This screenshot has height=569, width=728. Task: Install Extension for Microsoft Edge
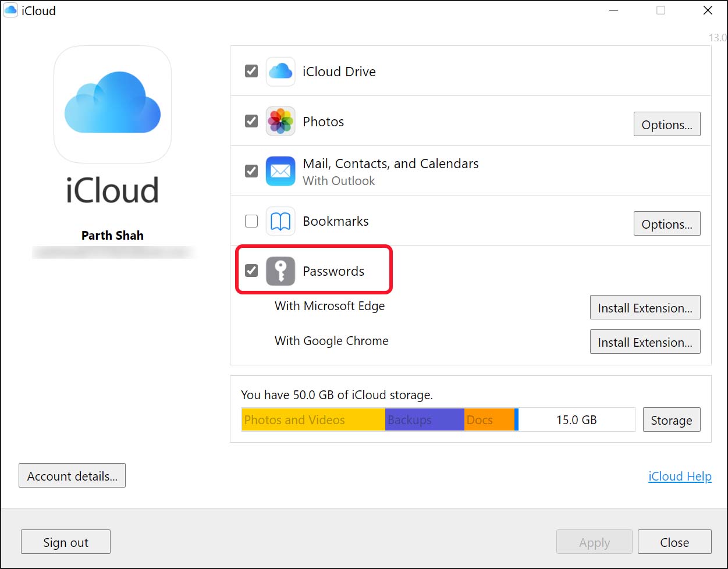pos(645,308)
